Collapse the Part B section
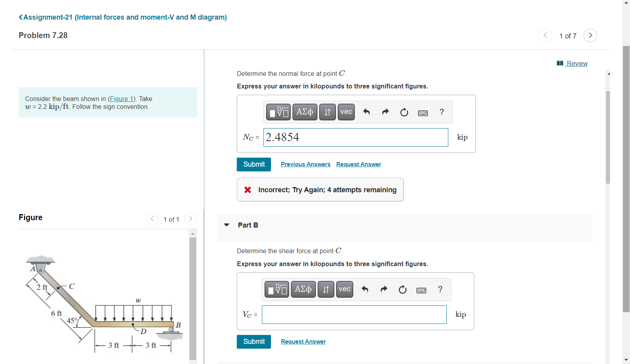 click(227, 225)
